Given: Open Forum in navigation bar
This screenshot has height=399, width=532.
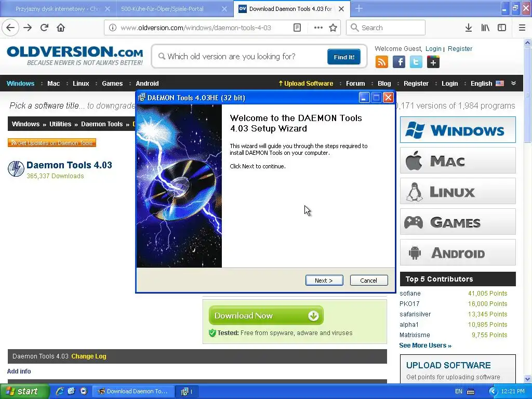Looking at the screenshot, I should coord(355,84).
